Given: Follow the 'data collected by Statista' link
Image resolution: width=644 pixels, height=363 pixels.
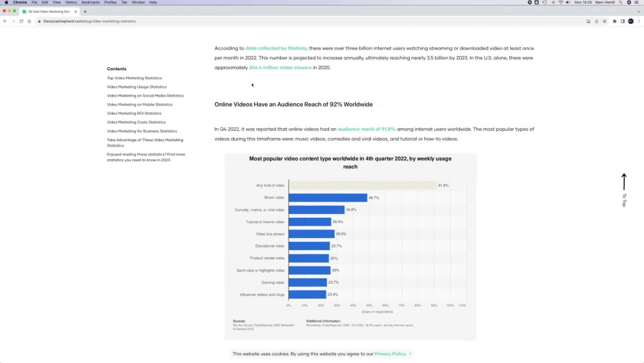Looking at the screenshot, I should pyautogui.click(x=276, y=48).
